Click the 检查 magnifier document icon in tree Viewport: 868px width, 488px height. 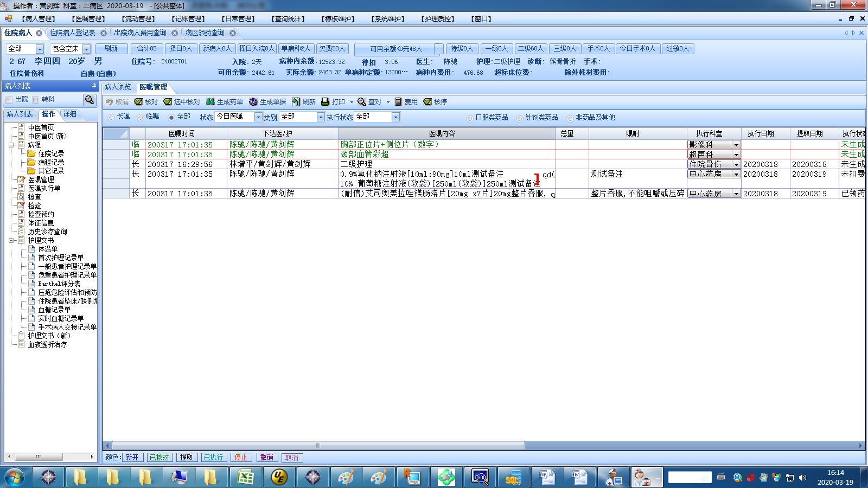[21, 197]
